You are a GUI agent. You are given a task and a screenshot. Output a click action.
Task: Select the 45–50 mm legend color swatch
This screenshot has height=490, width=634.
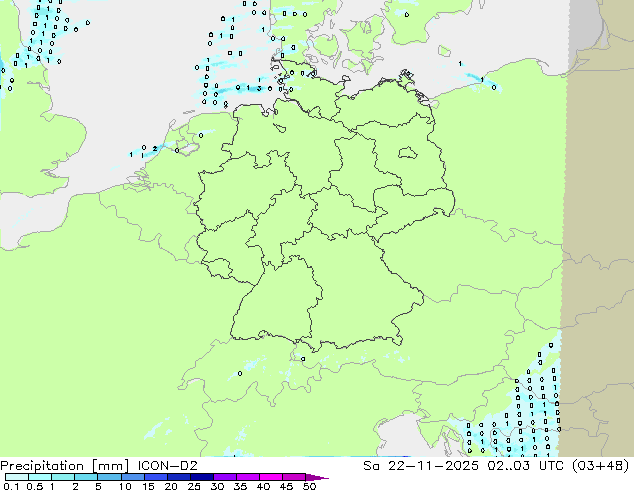point(293,477)
